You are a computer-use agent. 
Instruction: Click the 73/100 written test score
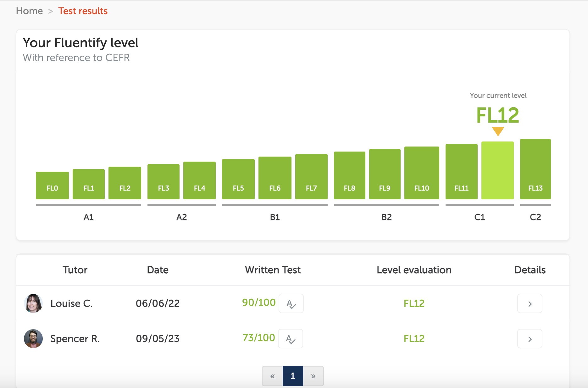(x=259, y=338)
